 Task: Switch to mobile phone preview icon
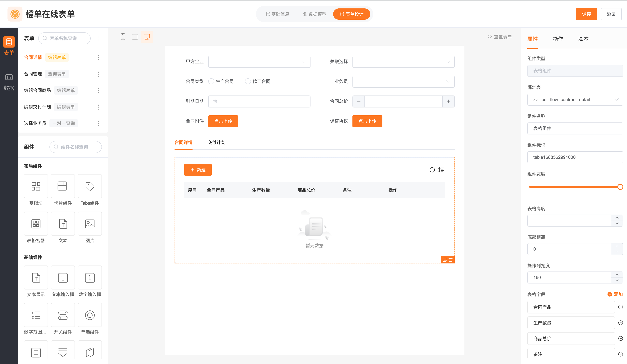click(123, 37)
